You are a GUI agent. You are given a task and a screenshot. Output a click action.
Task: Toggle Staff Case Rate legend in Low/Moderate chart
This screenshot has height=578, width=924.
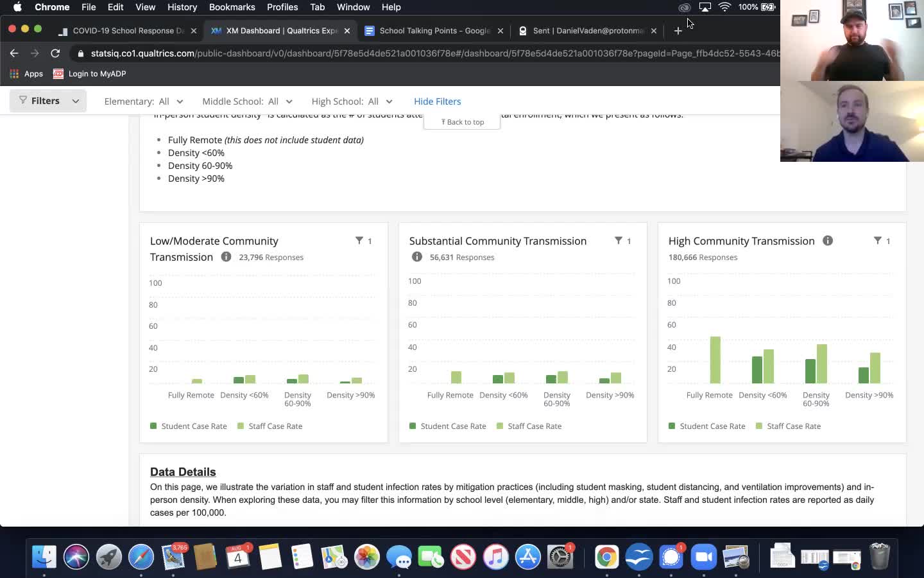(270, 426)
